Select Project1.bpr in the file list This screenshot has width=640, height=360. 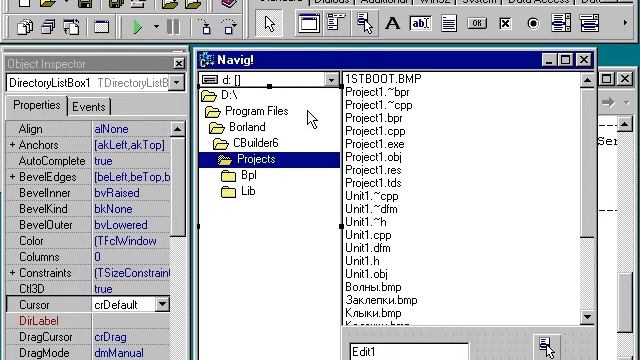(374, 118)
